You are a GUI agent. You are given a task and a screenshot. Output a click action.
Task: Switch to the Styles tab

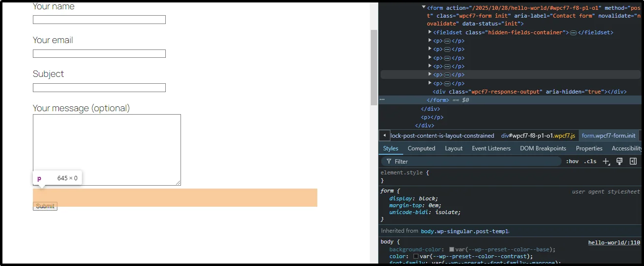click(x=391, y=148)
